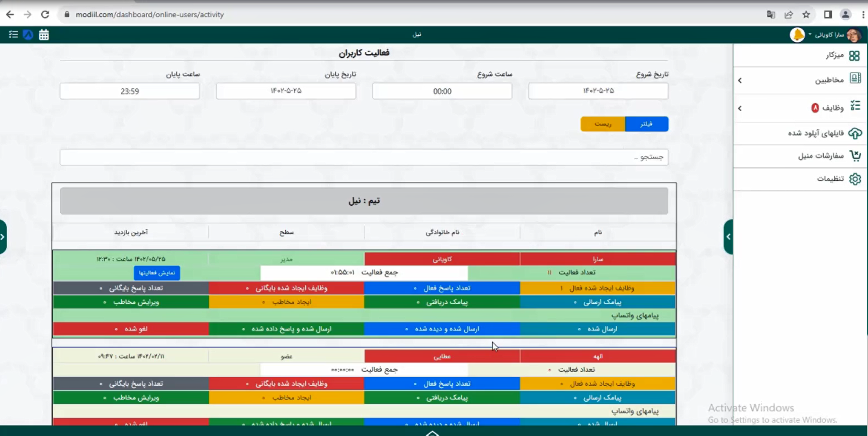Reload the page in browser
The height and width of the screenshot is (436, 868).
click(45, 15)
